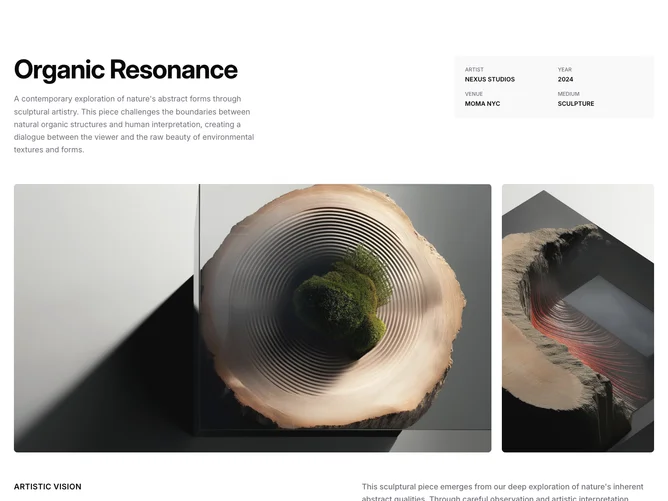Screen dimensions: 668x501
Task: Click the MOMA NYC venue value
Action: pyautogui.click(x=482, y=104)
